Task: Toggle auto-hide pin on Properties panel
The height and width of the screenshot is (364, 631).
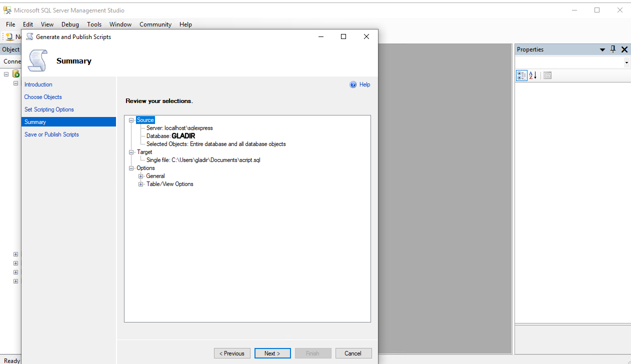Action: 613,49
